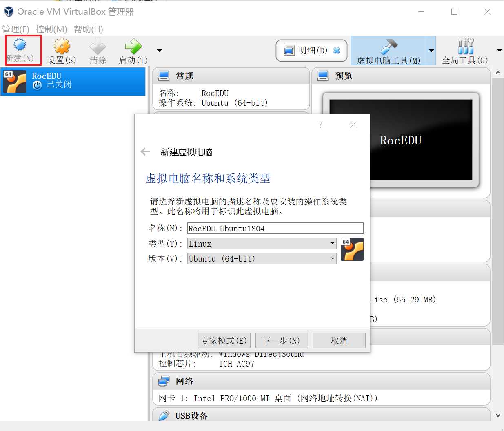
Task: Click the RocEDU power state icon
Action: 37,85
